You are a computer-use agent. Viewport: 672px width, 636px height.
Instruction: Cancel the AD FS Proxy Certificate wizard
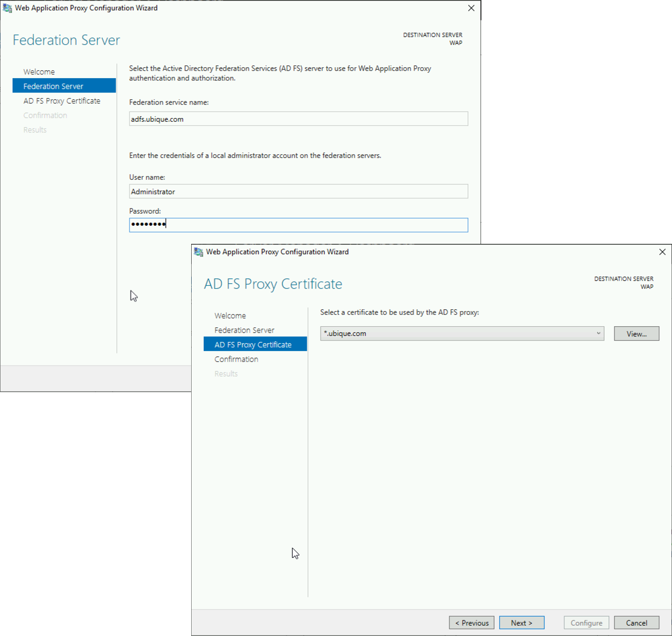click(636, 623)
